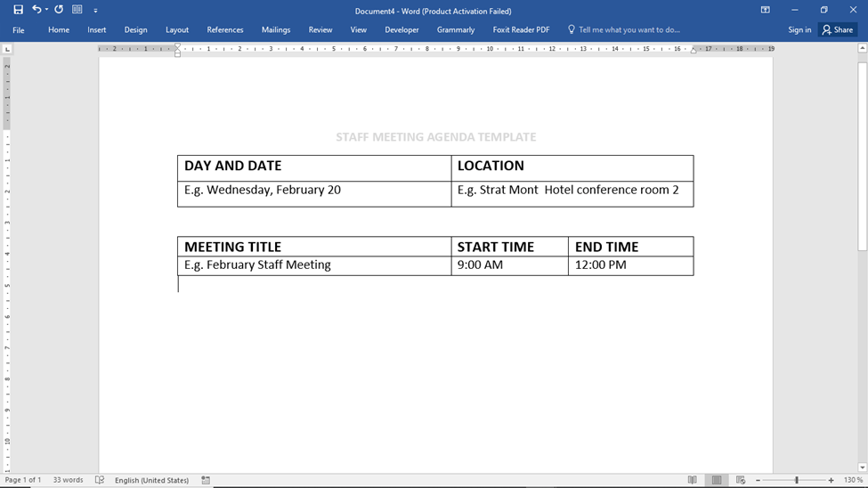Click the Read Mode icon in title bar

(77, 10)
